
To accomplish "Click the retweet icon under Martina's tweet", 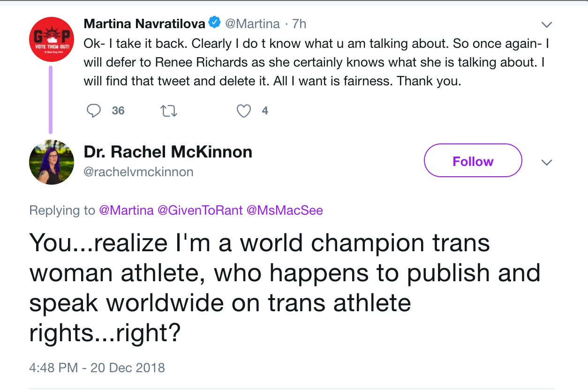I will [x=168, y=111].
